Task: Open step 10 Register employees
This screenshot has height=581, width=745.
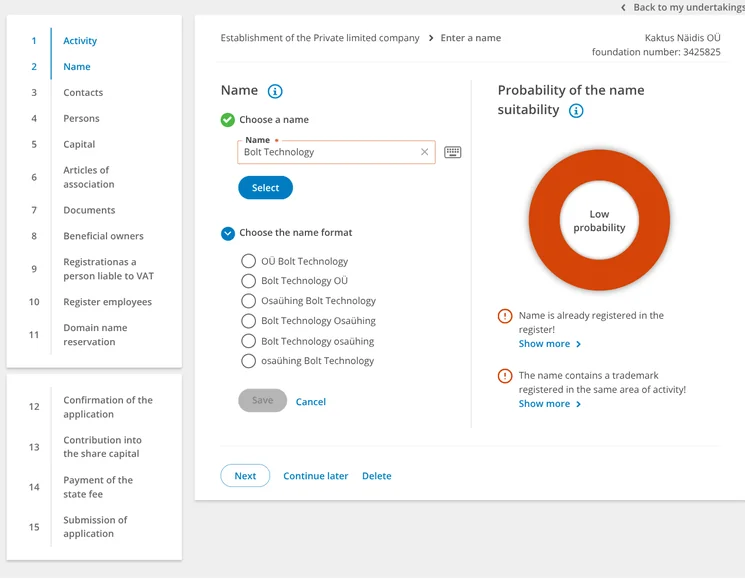Action: [x=107, y=302]
